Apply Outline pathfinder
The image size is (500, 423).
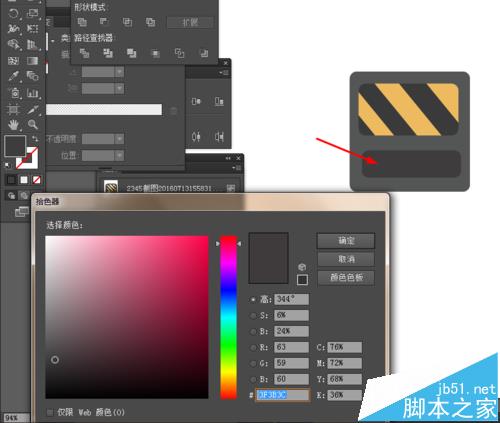point(180,53)
